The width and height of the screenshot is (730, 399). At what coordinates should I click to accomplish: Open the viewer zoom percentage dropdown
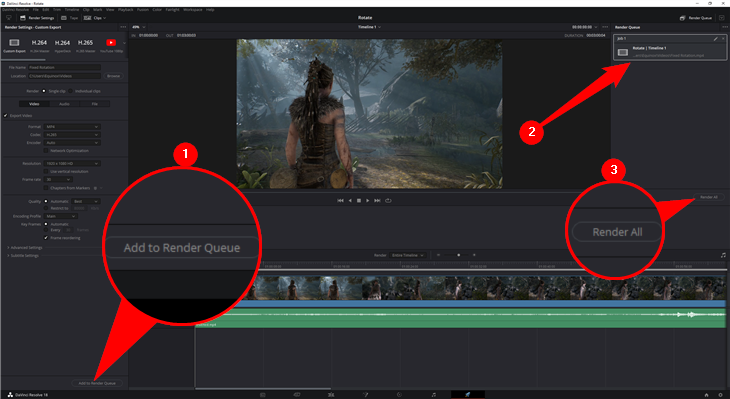click(x=138, y=27)
